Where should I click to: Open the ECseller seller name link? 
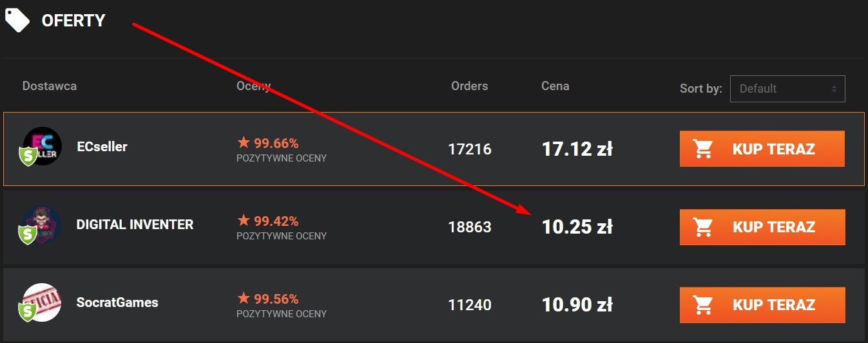[102, 147]
